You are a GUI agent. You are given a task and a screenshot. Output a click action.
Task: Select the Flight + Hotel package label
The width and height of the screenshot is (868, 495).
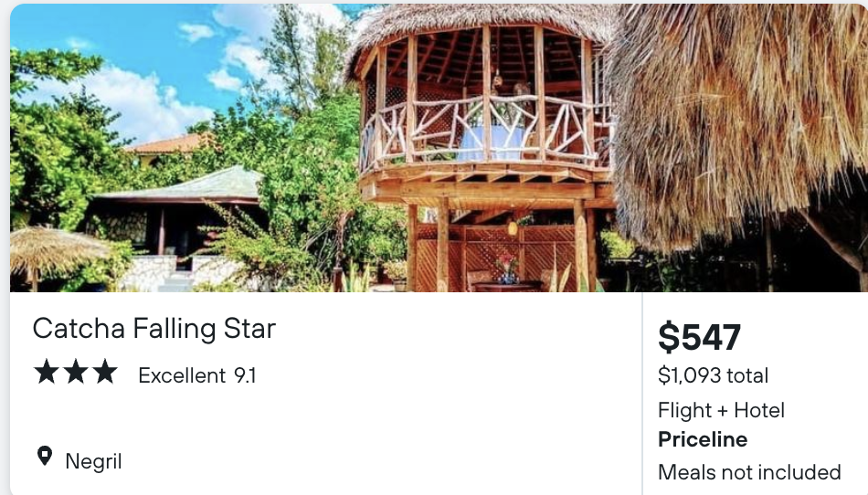click(x=721, y=410)
